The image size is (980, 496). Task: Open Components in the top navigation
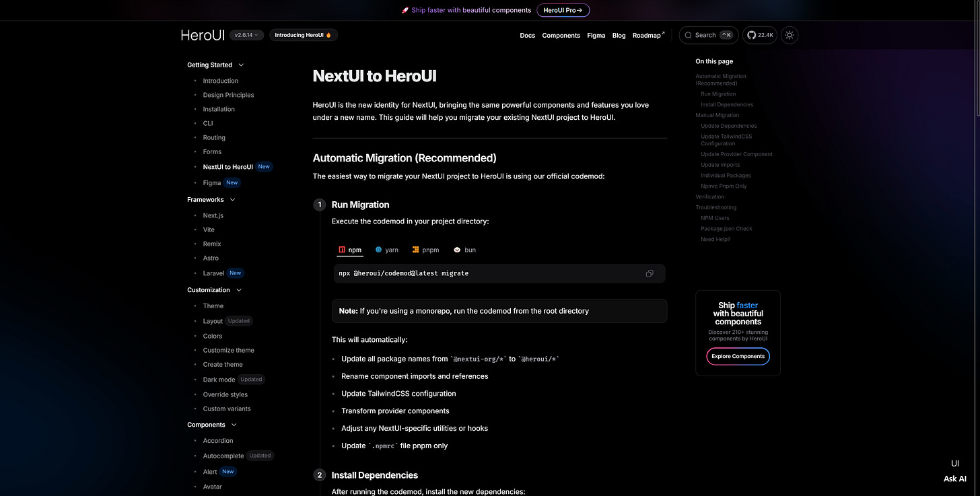tap(561, 35)
